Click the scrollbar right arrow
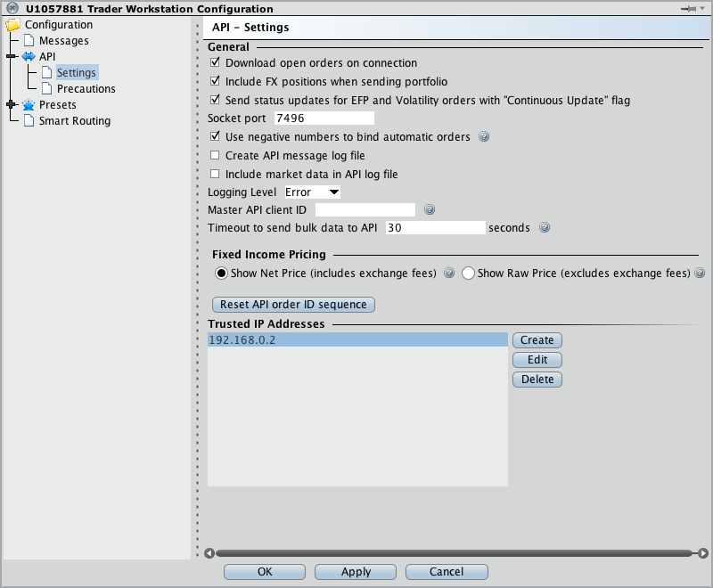Viewport: 713px width, 588px height. (x=703, y=553)
